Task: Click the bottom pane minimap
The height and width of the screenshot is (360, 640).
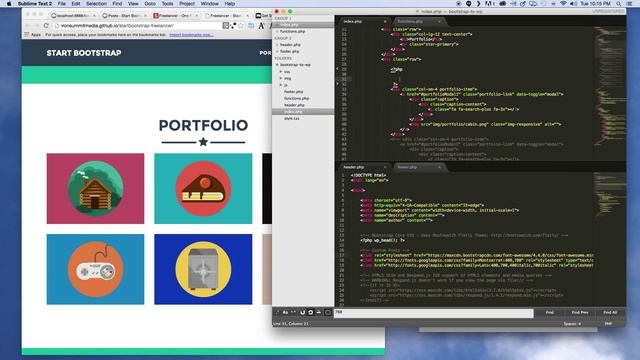Action: 609,239
